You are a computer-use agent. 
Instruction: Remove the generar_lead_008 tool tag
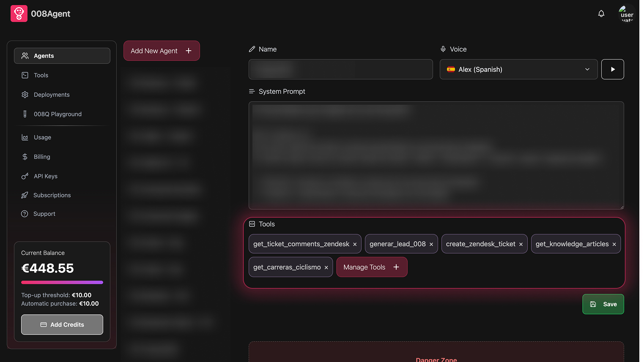point(431,244)
